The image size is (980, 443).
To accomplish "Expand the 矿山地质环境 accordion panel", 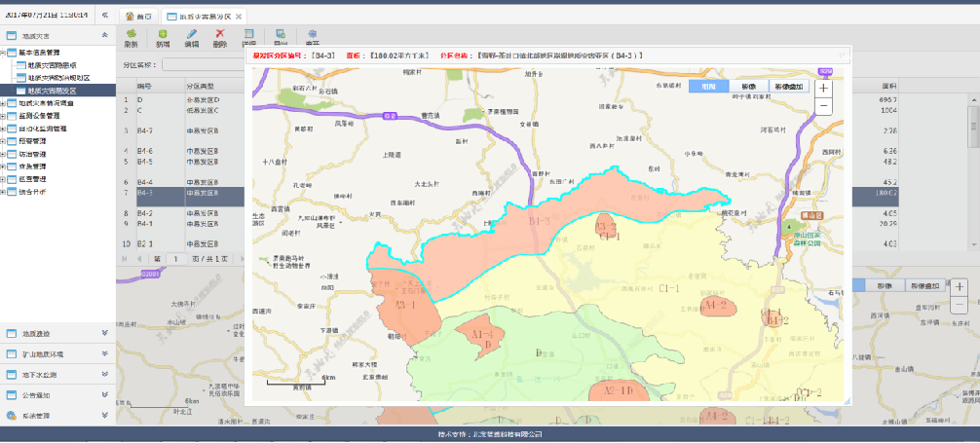I will (105, 354).
